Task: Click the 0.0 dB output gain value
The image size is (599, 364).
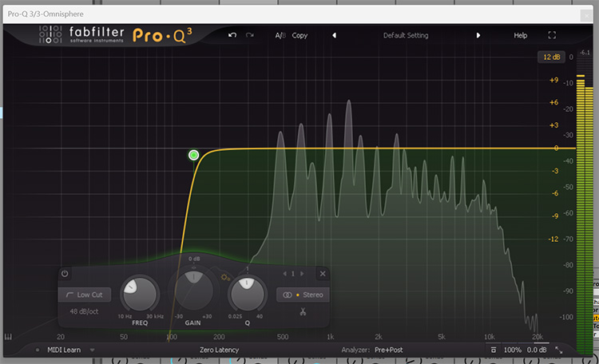Action: (x=537, y=350)
